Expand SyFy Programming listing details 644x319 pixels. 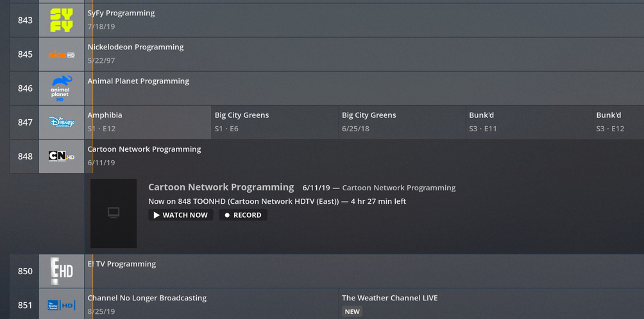363,20
